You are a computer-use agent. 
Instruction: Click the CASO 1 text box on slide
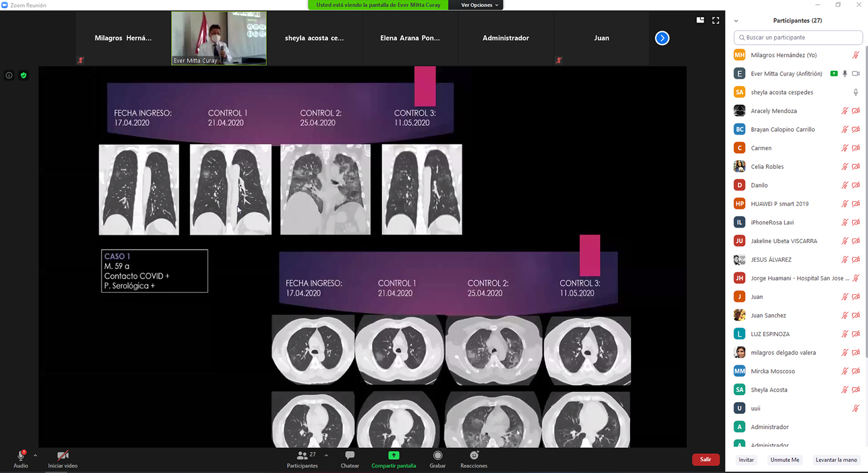154,271
